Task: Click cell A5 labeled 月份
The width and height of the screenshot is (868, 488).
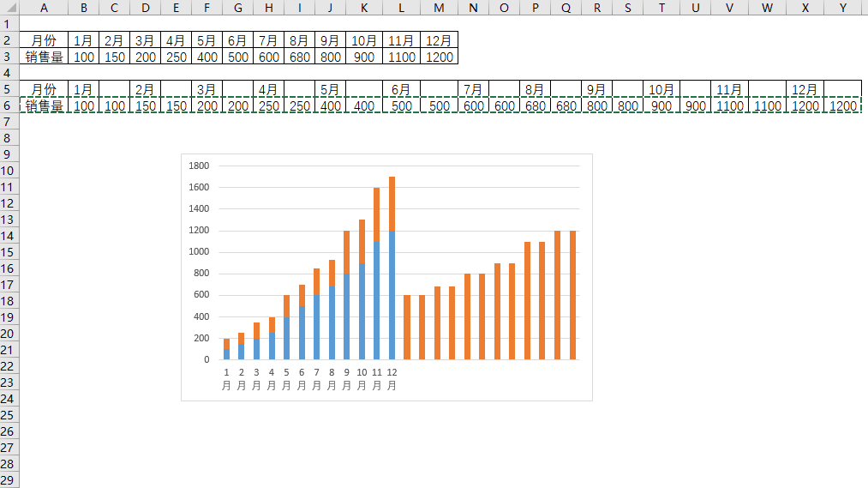Action: click(x=44, y=89)
